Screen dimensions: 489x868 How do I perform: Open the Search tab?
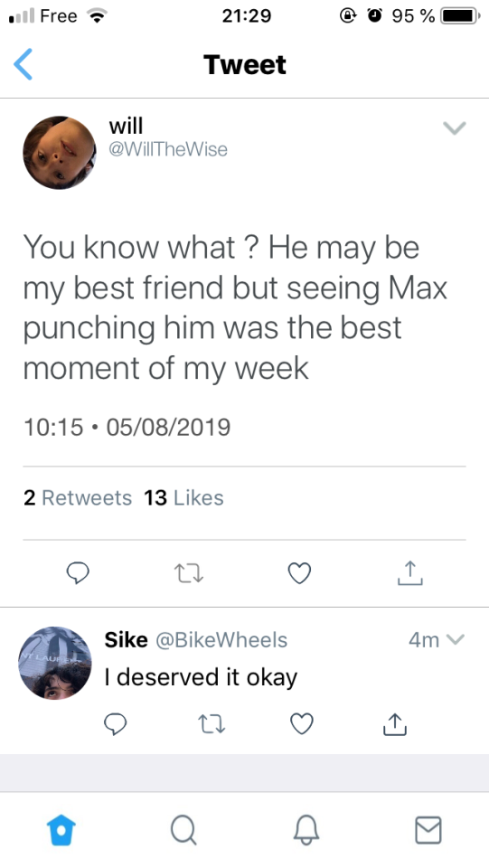(x=183, y=830)
